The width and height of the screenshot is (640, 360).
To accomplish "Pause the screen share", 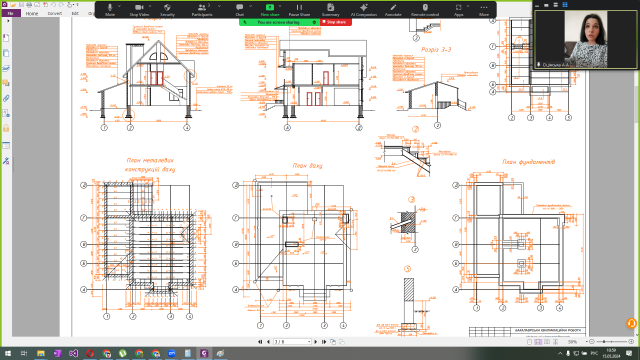I will pos(300,10).
